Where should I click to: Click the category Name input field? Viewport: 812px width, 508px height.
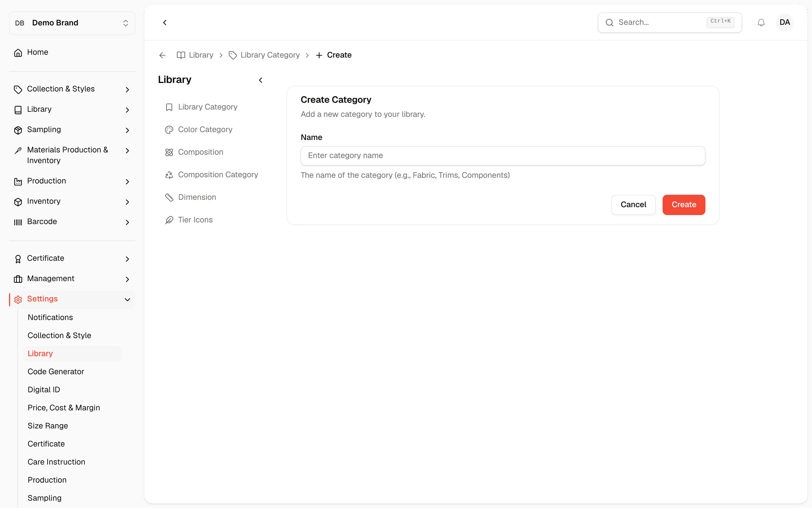503,156
